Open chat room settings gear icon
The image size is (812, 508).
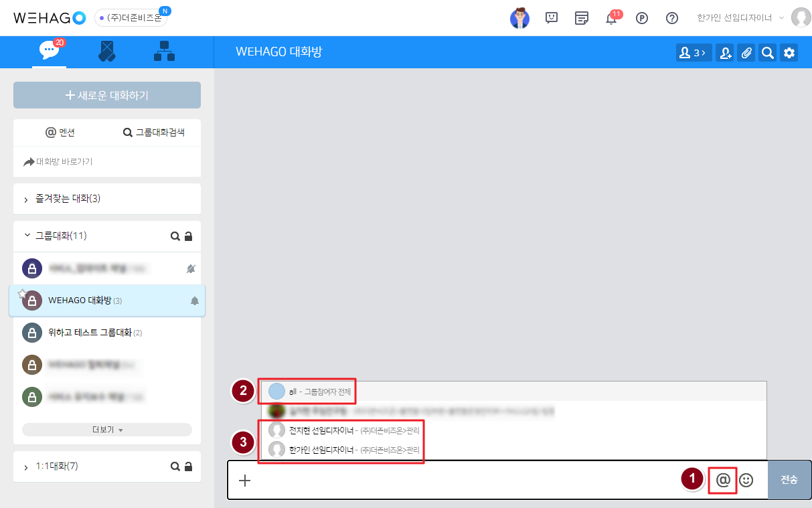(x=789, y=53)
